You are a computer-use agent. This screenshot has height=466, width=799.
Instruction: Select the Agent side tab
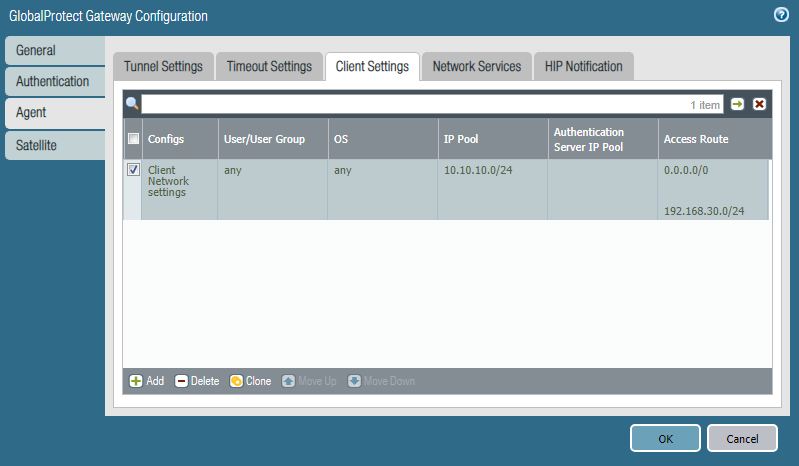click(55, 113)
